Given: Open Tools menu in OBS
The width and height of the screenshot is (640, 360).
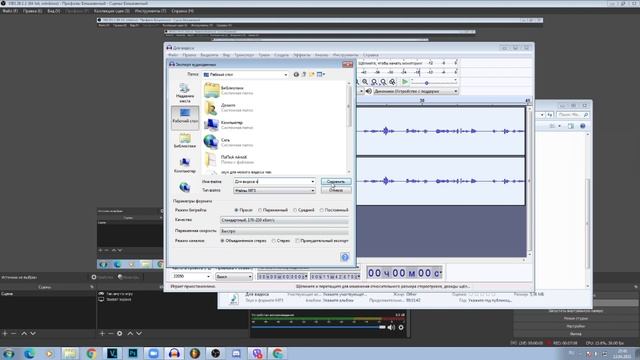Looking at the screenshot, I should 150,11.
